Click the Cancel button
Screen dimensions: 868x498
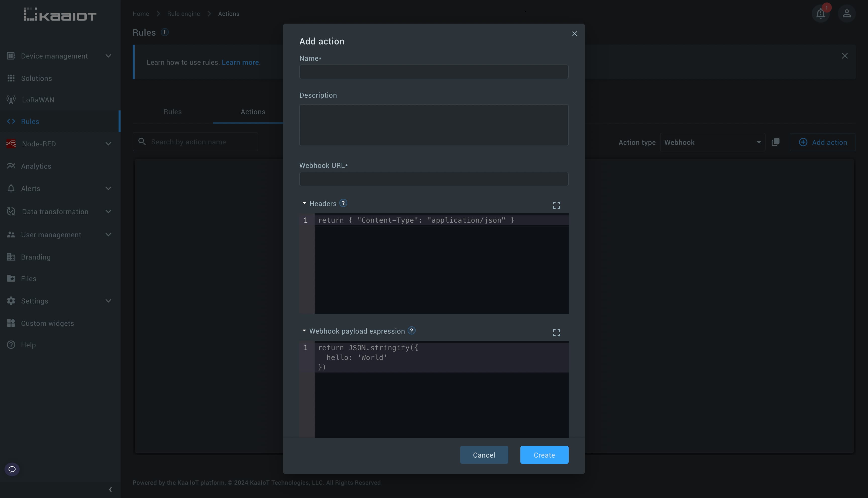pos(484,455)
